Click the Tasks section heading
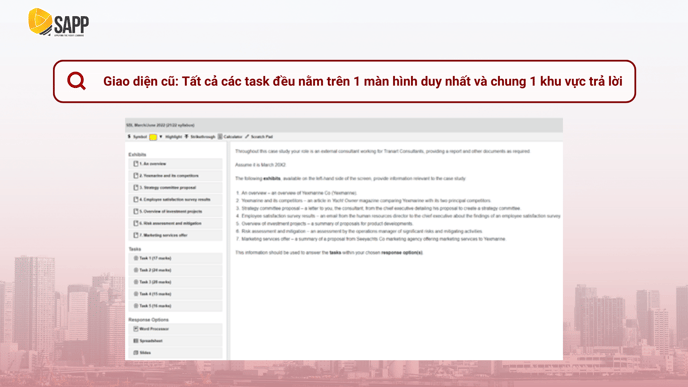This screenshot has height=387, width=688. (135, 249)
